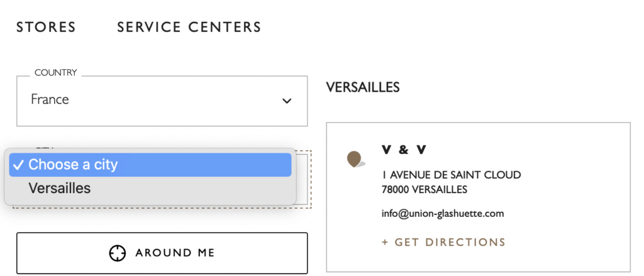Click the chevron arrow in Country field
Viewport: 644px width, 276px height.
click(287, 101)
